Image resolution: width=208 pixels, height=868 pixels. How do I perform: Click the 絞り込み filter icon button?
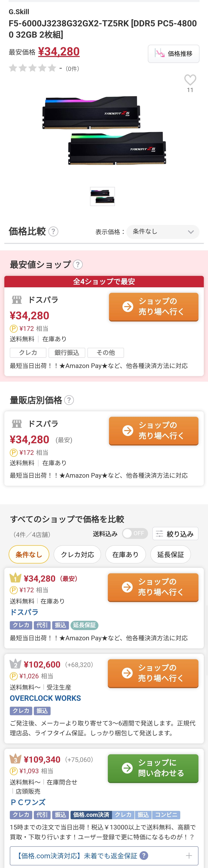(x=175, y=533)
